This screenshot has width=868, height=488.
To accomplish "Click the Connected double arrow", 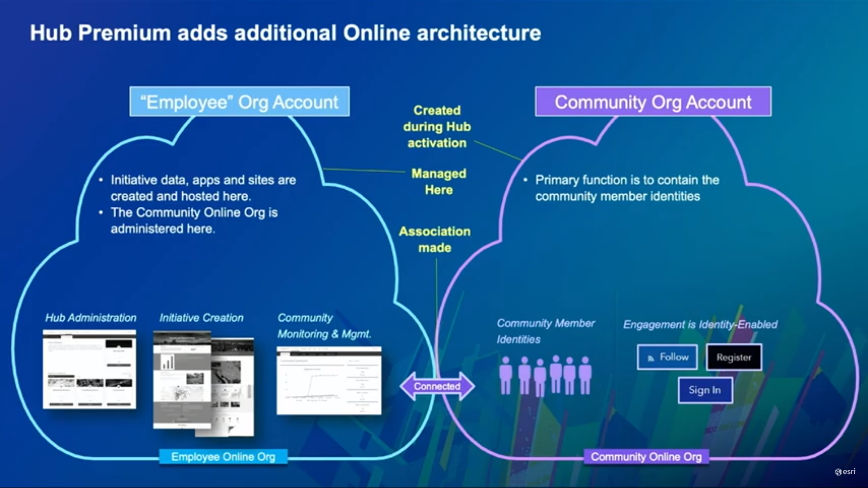I will pos(437,386).
